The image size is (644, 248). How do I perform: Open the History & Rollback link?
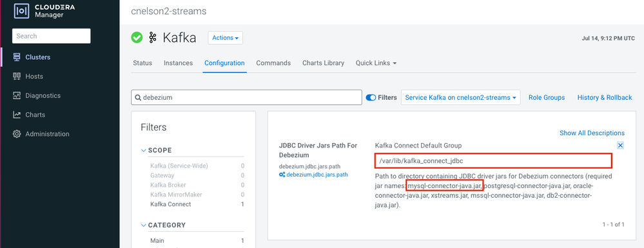click(x=605, y=97)
